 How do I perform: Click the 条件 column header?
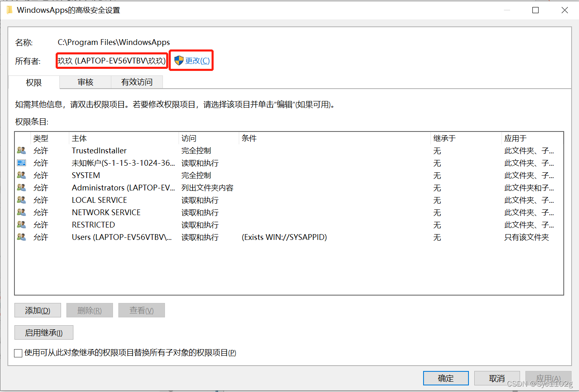tap(335, 138)
